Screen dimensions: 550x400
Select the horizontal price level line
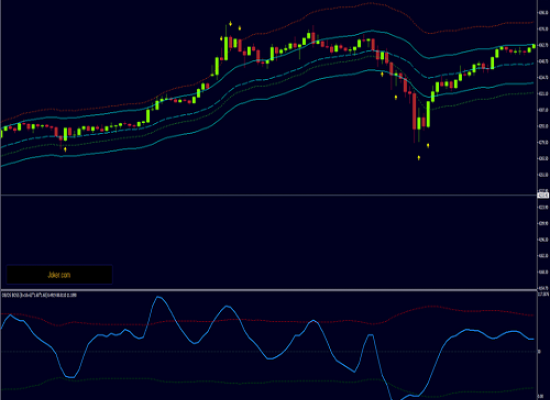tap(269, 195)
